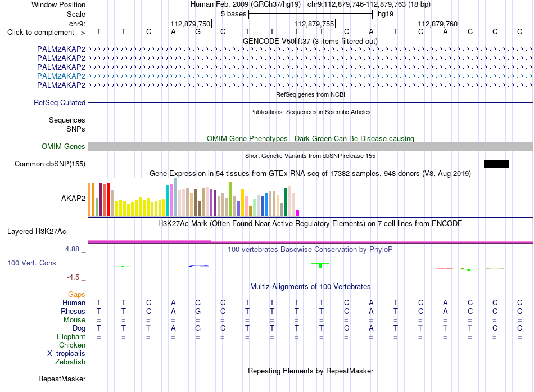Click the magenta bar in GTEx chart
Screen dimensions: 534x392
(x=298, y=213)
